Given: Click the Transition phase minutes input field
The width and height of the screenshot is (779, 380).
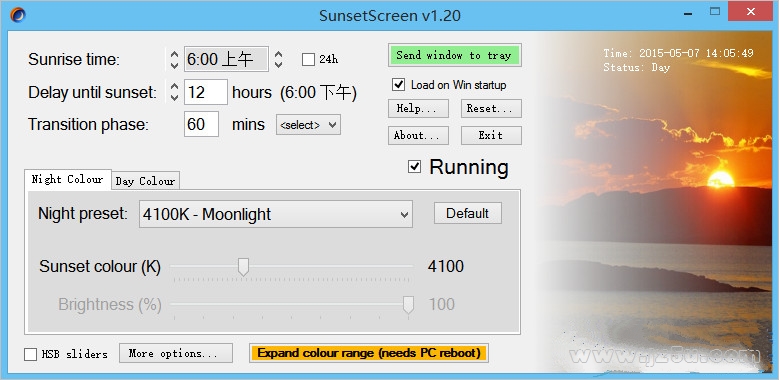Looking at the screenshot, I should tap(201, 124).
